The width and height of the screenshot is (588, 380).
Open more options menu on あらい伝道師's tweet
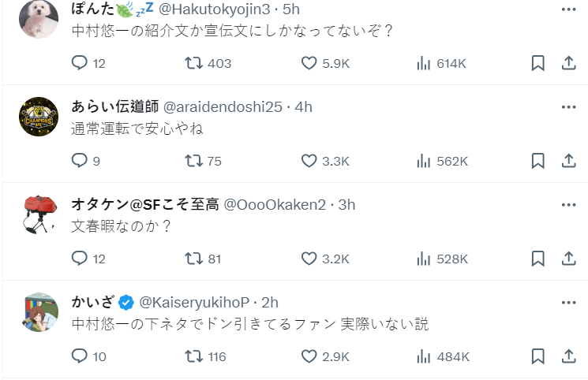point(568,107)
